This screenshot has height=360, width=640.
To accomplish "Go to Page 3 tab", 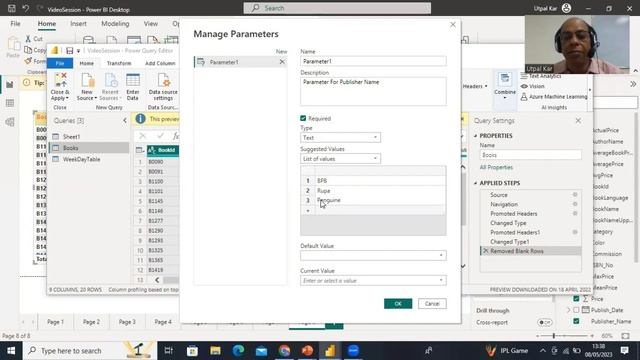I will 127,322.
